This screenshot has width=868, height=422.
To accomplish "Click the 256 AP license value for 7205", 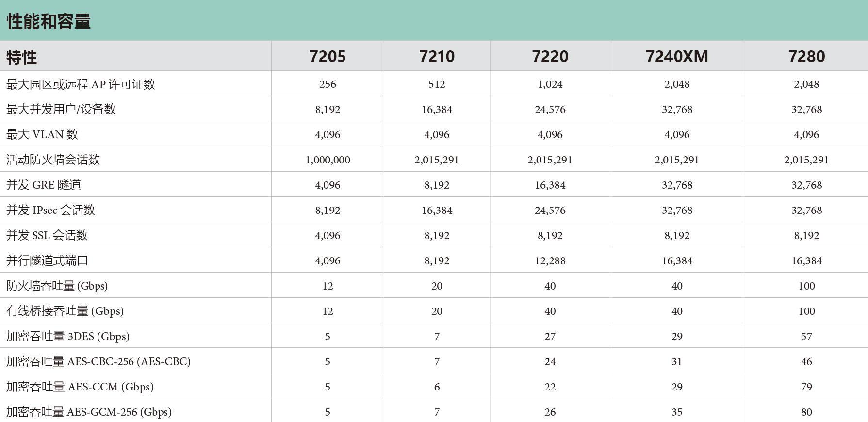I will pos(328,84).
